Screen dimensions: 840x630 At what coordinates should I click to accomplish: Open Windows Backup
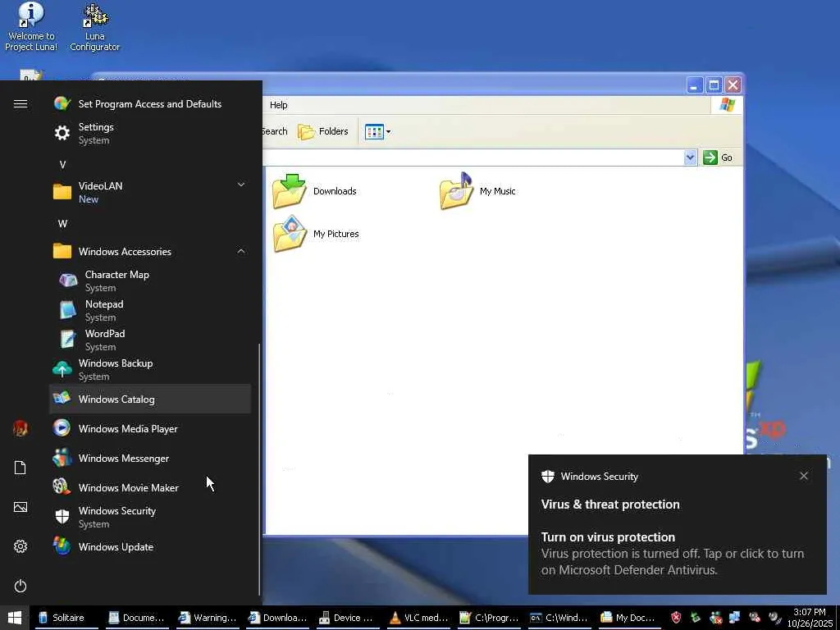tap(150, 369)
